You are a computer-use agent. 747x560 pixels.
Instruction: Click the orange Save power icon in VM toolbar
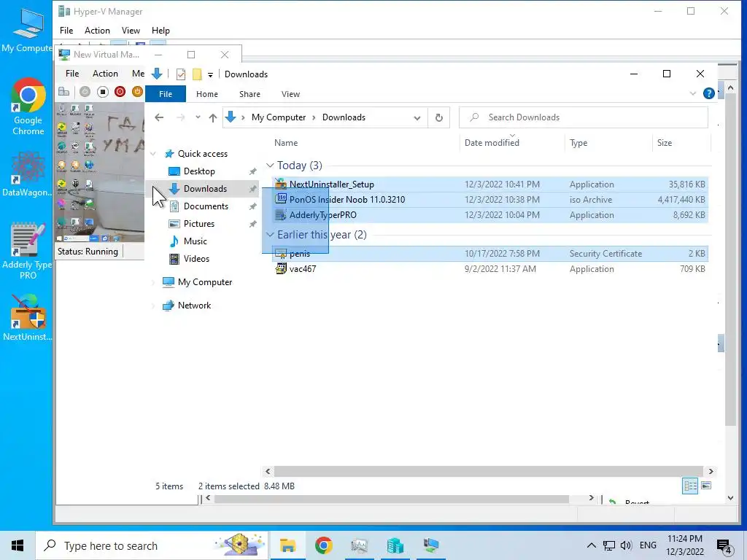pyautogui.click(x=137, y=92)
